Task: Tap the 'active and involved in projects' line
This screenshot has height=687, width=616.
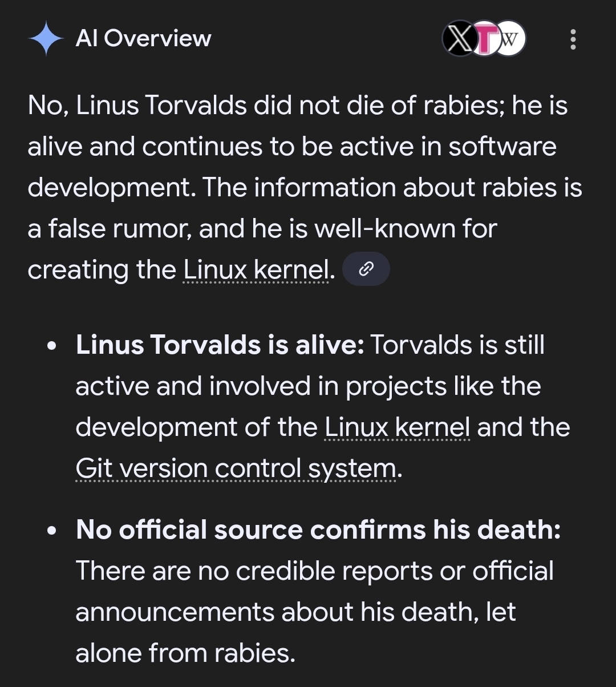Action: (308, 386)
